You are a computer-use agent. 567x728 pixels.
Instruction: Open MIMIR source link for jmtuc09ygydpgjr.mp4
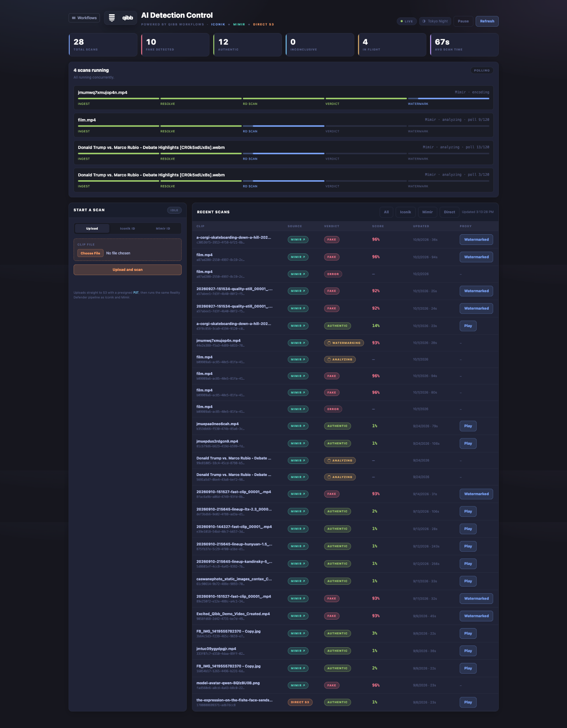coord(298,651)
